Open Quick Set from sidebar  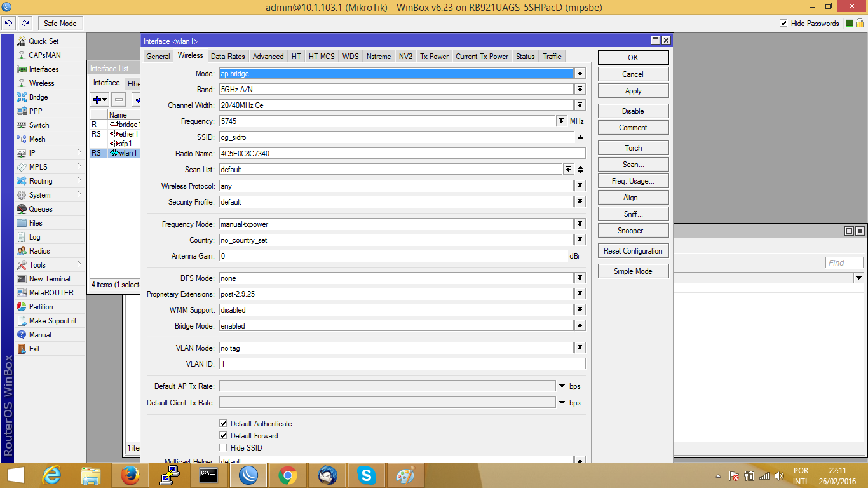coord(43,41)
